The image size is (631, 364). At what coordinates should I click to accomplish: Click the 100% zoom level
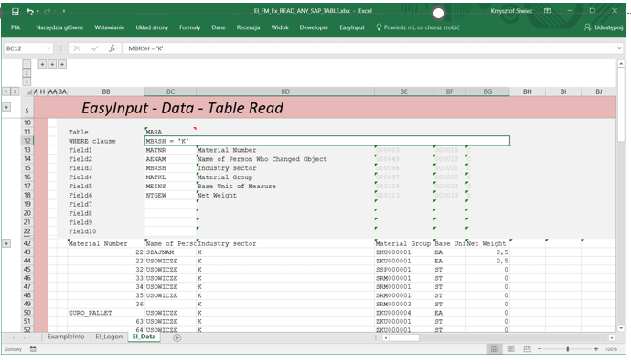pos(611,349)
